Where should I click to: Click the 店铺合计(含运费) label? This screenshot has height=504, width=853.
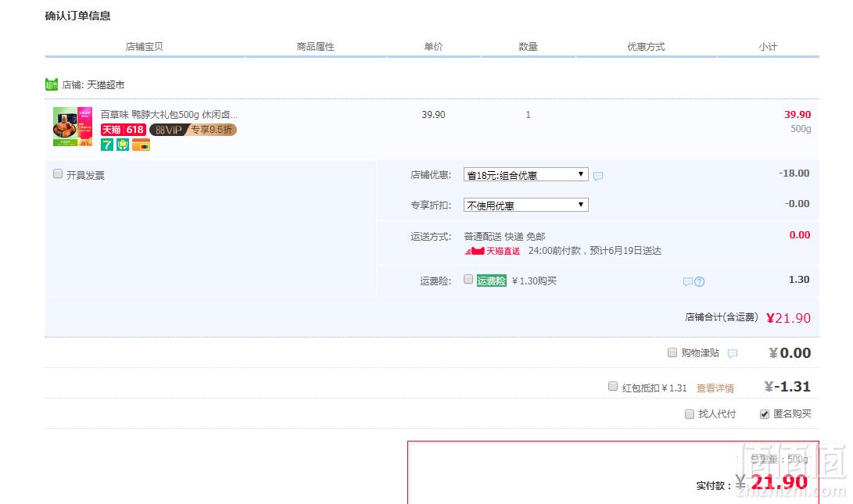(x=722, y=317)
